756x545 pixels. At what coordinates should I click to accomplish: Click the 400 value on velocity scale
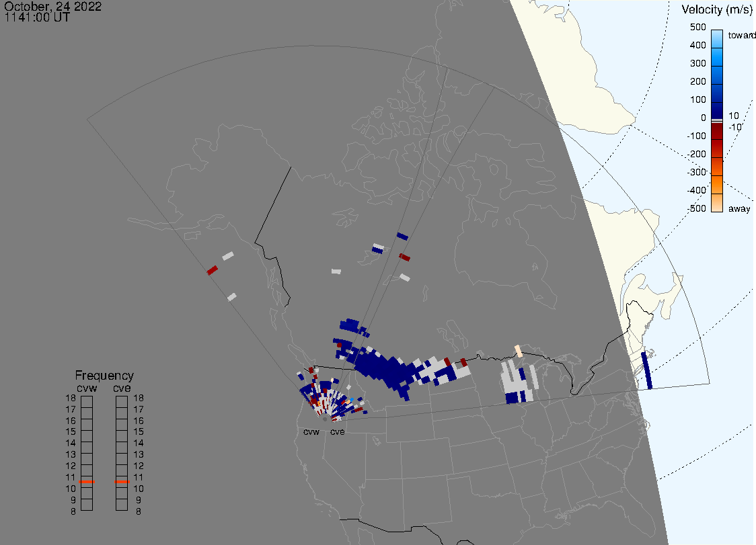click(697, 45)
